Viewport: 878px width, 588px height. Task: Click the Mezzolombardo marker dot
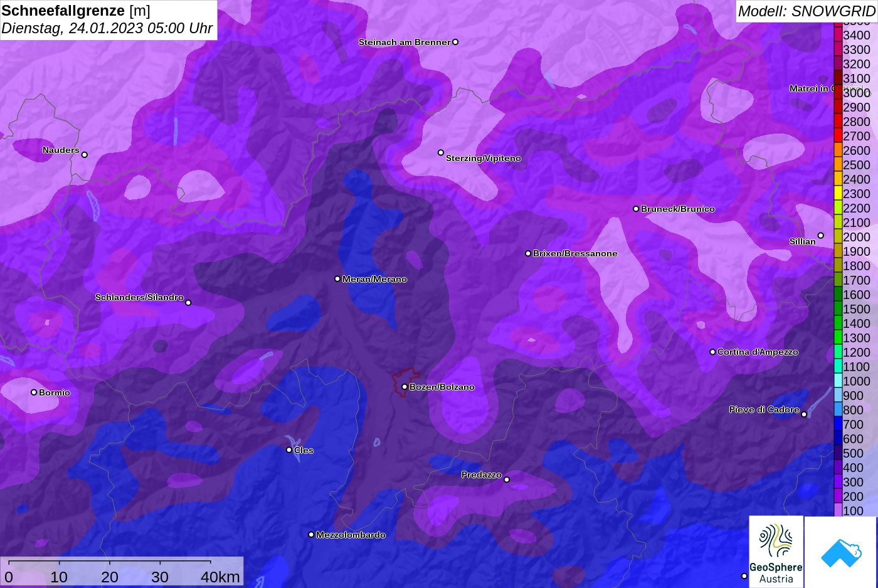coord(311,535)
